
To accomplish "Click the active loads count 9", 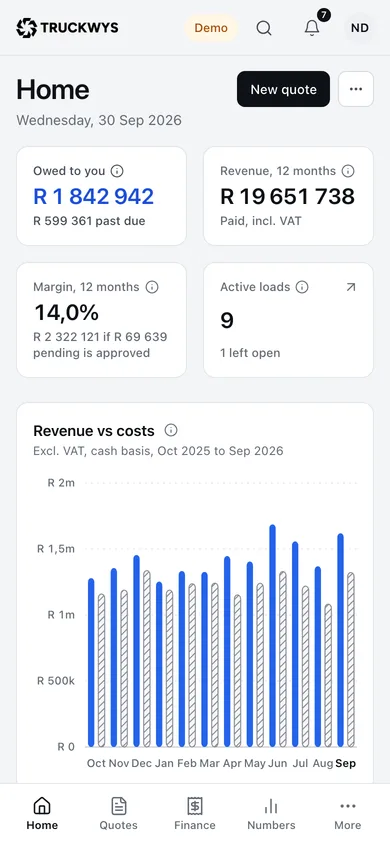I will coord(227,321).
